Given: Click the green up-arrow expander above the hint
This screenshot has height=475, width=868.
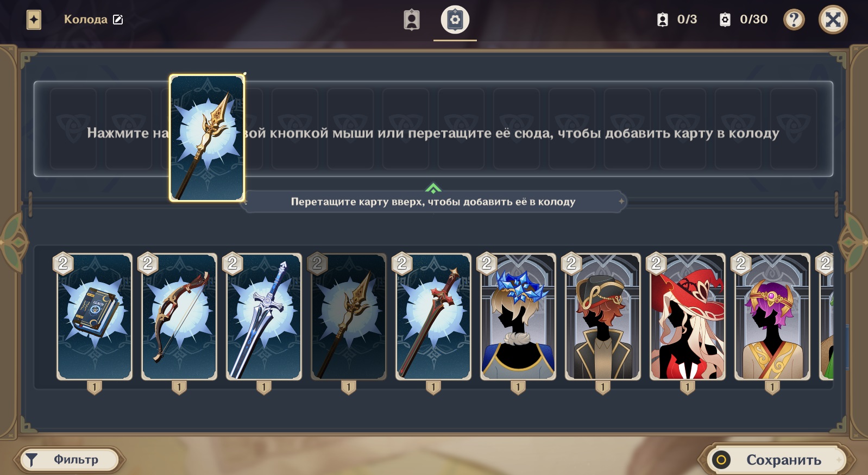Looking at the screenshot, I should (433, 188).
